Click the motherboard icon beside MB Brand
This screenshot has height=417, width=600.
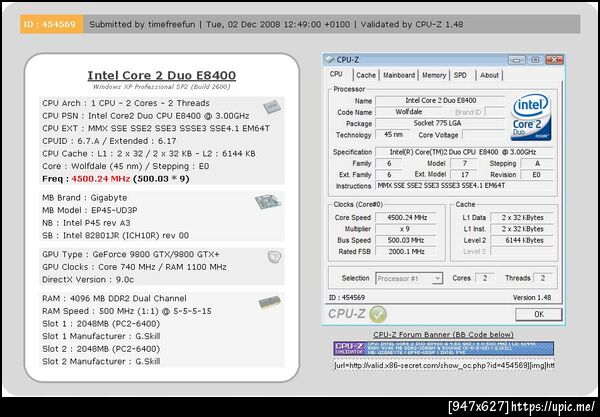pos(268,202)
